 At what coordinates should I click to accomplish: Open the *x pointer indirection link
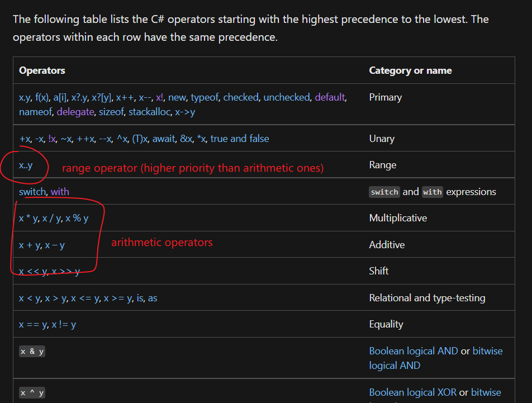202,139
